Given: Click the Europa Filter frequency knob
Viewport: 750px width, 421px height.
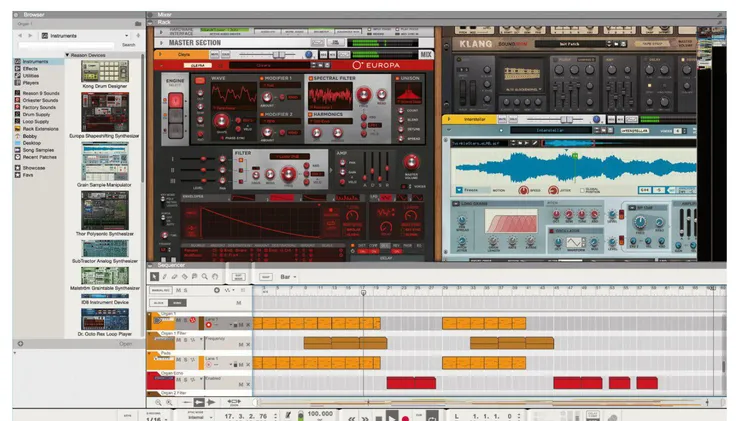Looking at the screenshot, I should (x=288, y=173).
